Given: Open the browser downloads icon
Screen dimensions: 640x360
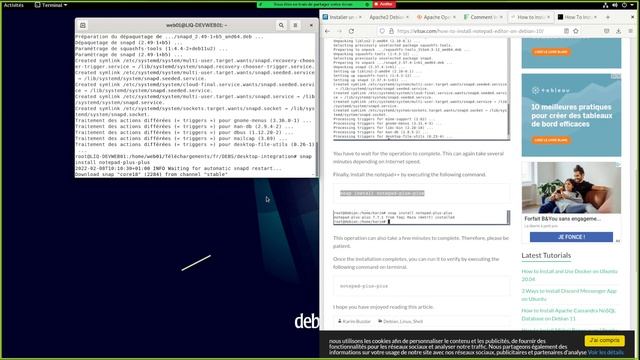Looking at the screenshot, I should pos(618,31).
